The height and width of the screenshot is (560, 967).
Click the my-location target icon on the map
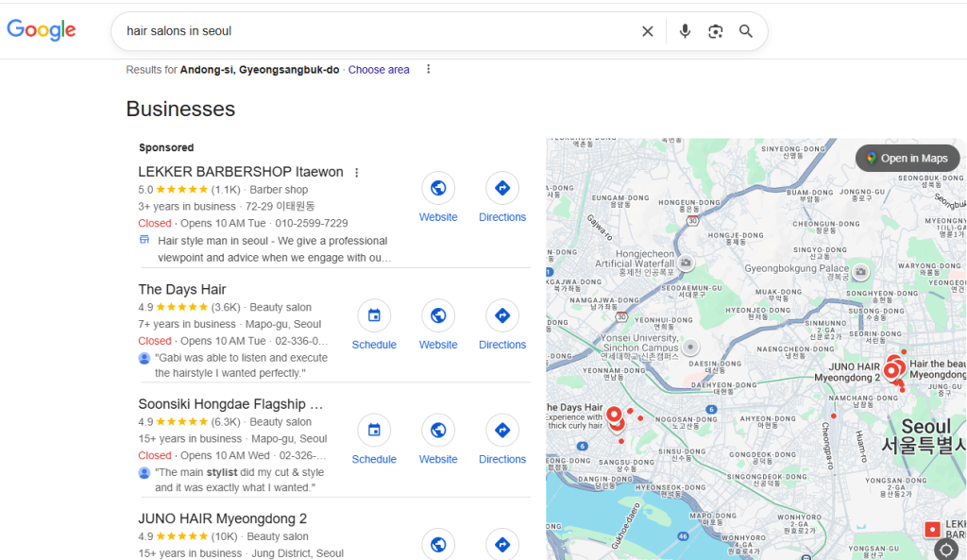pyautogui.click(x=945, y=549)
